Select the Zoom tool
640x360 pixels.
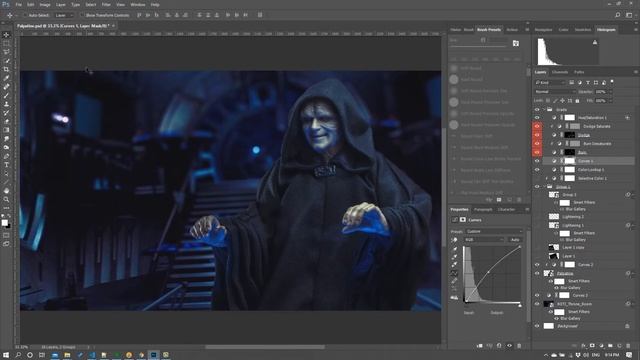click(6, 199)
